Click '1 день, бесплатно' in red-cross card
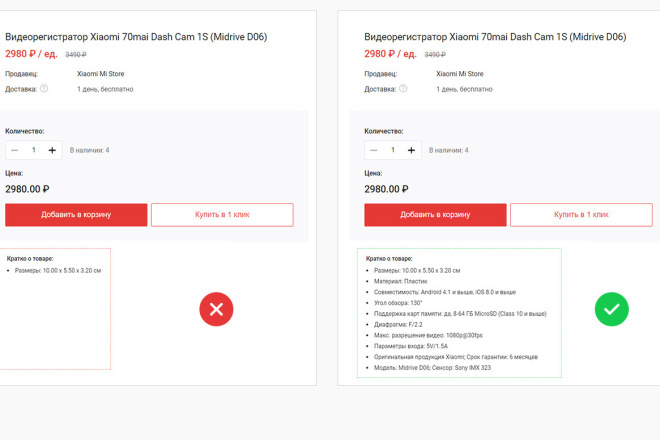The image size is (660, 440). 105,89
